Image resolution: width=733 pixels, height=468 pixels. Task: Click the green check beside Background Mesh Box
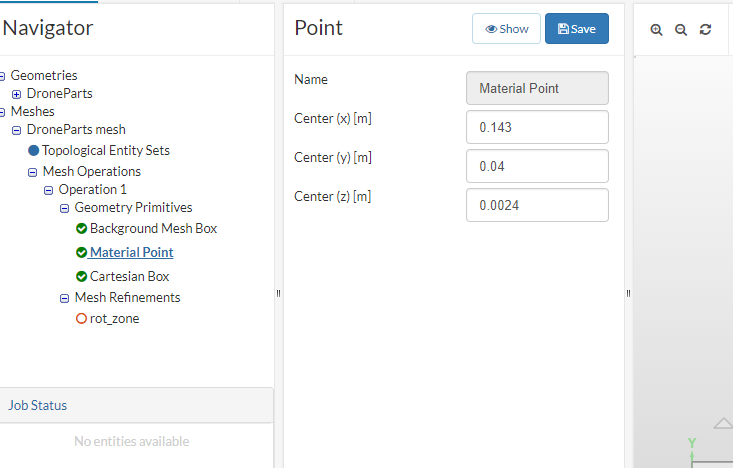(x=81, y=228)
